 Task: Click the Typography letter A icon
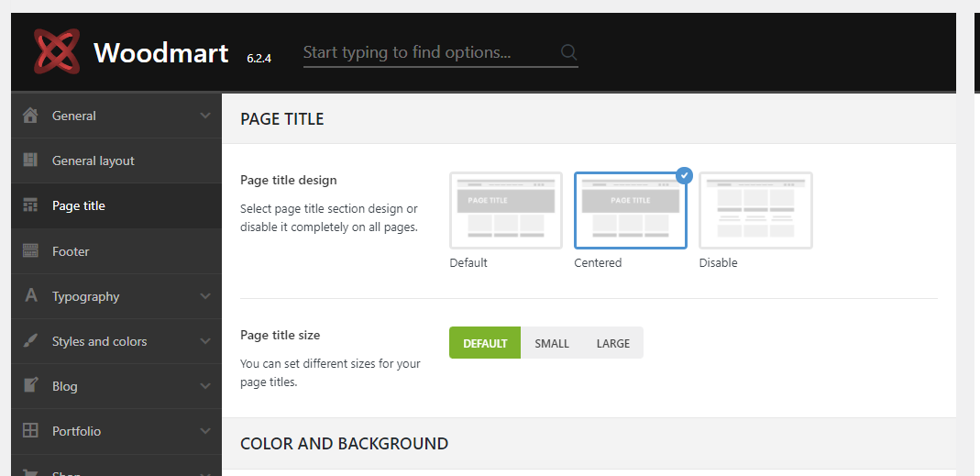click(x=30, y=295)
